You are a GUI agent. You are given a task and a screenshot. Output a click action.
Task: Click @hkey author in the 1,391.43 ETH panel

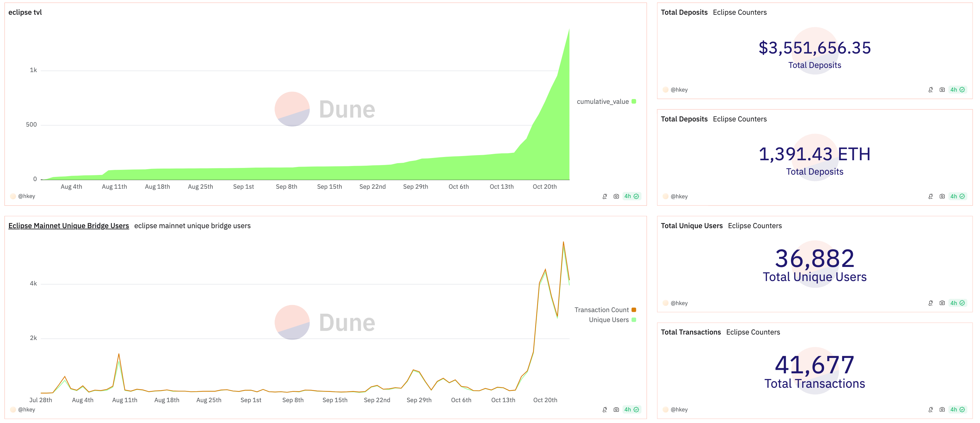pos(679,196)
